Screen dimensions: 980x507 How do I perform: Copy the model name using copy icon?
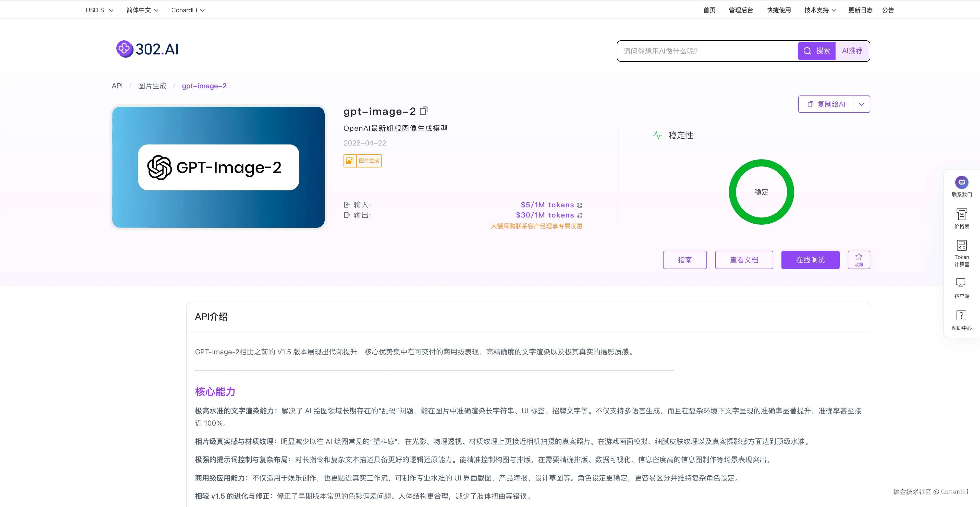tap(424, 111)
